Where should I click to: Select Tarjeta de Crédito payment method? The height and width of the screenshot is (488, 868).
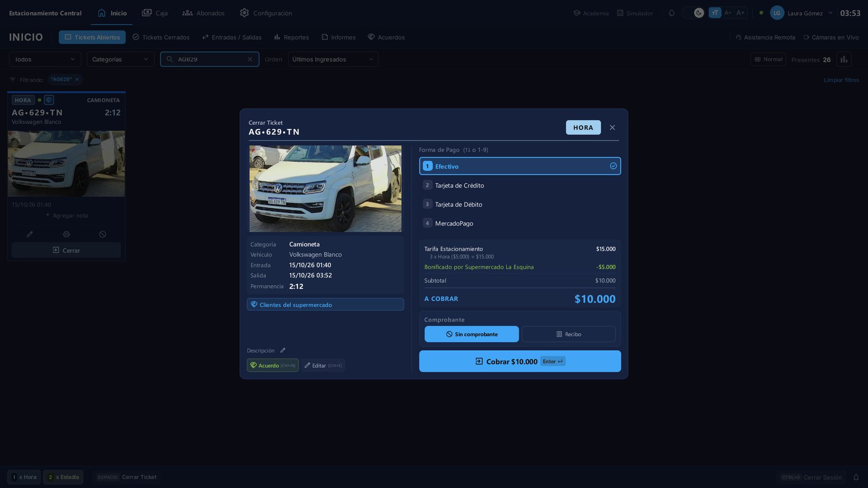(x=520, y=185)
